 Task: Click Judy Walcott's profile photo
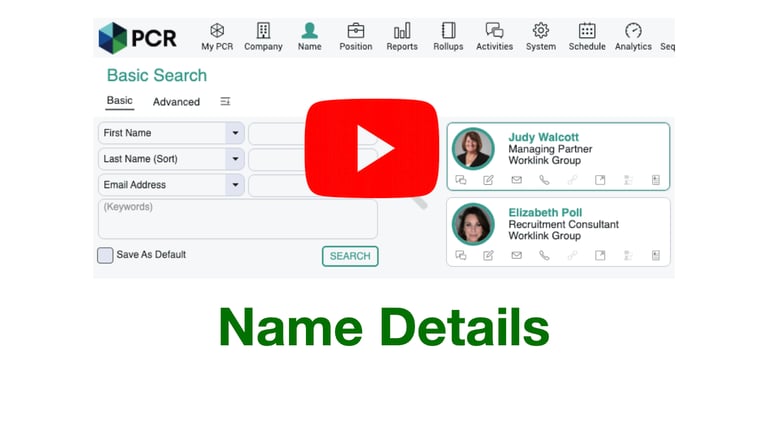tap(473, 148)
